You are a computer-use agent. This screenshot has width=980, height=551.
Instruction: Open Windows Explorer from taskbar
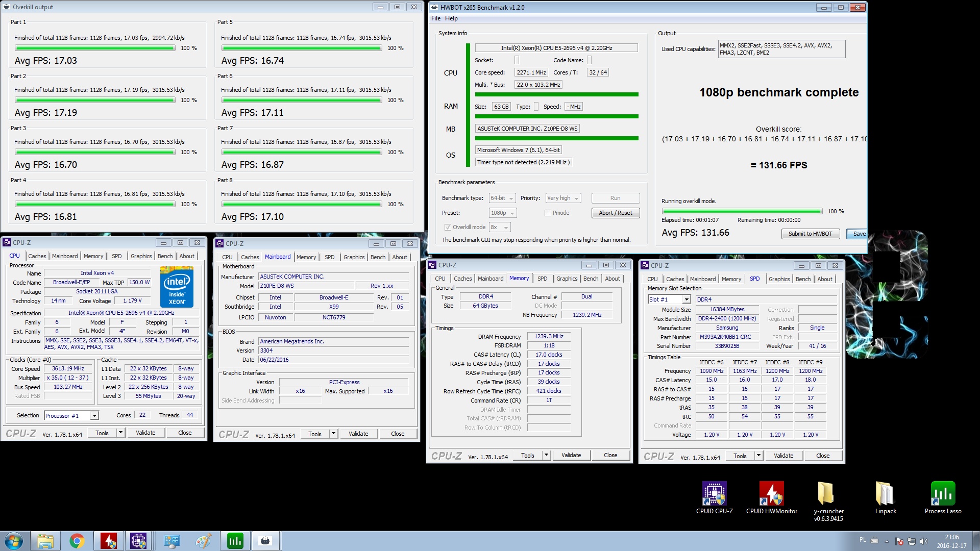click(45, 541)
